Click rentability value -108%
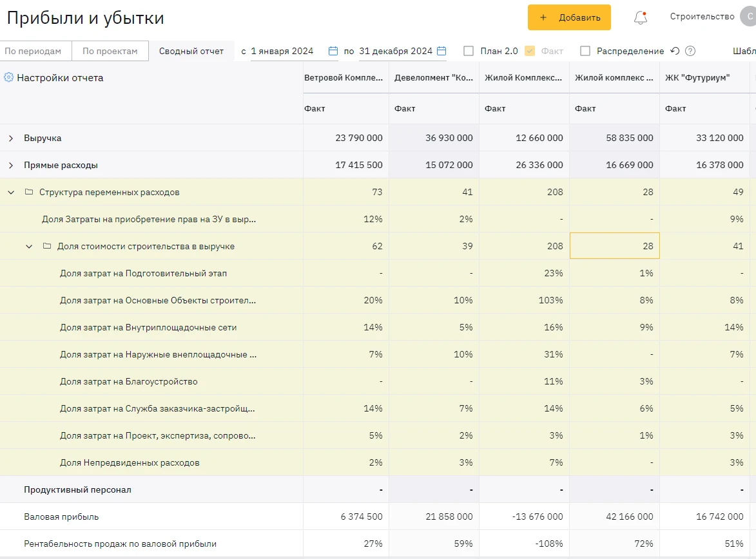The height and width of the screenshot is (559, 756). coord(548,544)
